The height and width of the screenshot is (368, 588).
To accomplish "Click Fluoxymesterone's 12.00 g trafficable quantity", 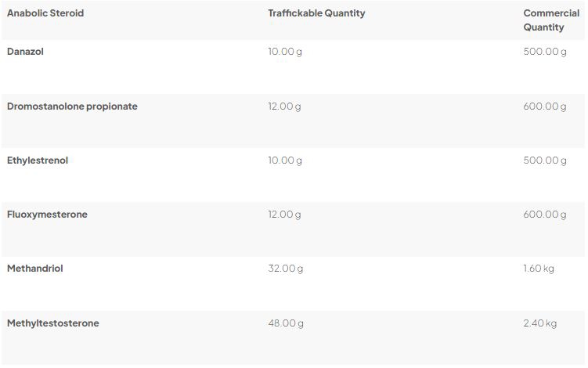I will [285, 215].
